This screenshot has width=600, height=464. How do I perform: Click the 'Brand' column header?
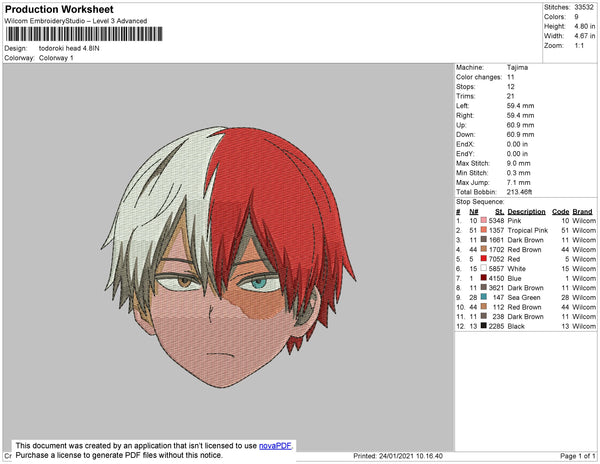pos(582,212)
